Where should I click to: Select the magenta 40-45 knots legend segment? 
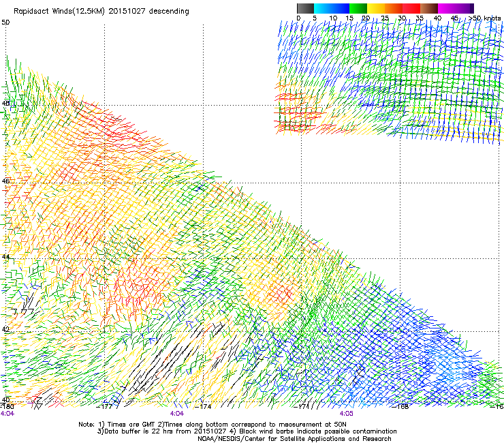point(447,8)
